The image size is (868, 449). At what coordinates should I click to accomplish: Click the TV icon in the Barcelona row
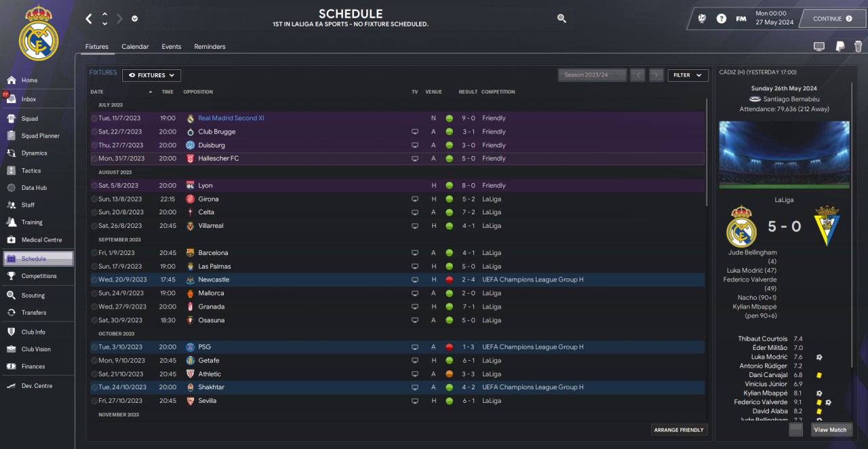415,253
